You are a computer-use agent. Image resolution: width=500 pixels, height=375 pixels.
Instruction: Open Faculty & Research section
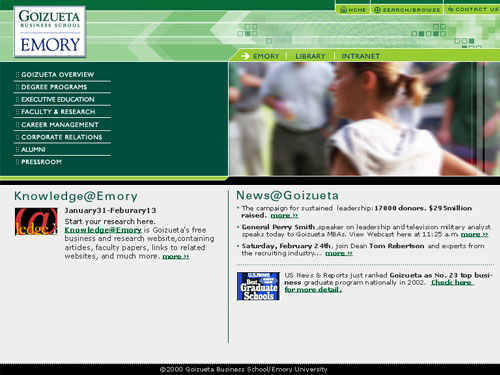(x=58, y=112)
